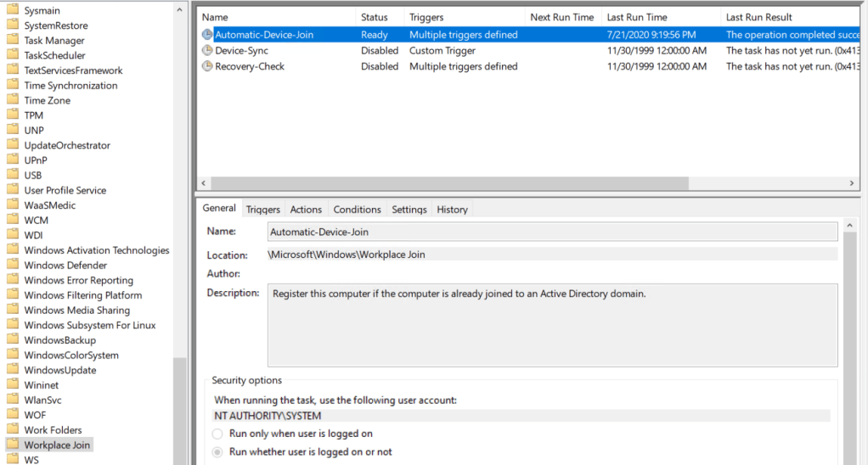Open the Conditions tab
The width and height of the screenshot is (868, 465).
(357, 210)
